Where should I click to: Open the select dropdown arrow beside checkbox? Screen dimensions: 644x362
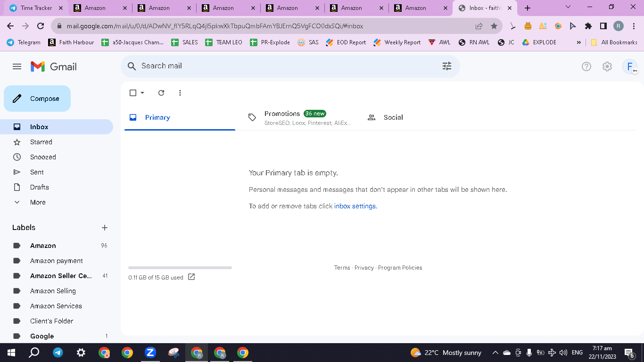[142, 93]
